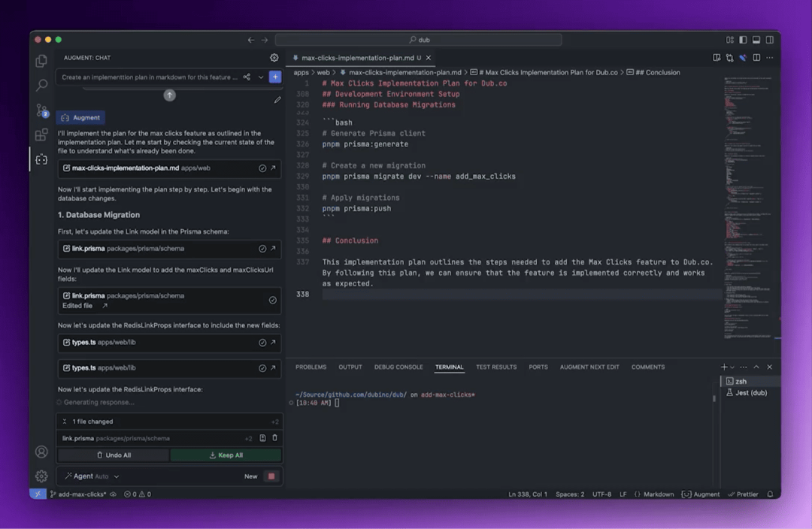Image resolution: width=812 pixels, height=529 pixels.
Task: Click Ln 338, Col 1 status
Action: (x=528, y=494)
